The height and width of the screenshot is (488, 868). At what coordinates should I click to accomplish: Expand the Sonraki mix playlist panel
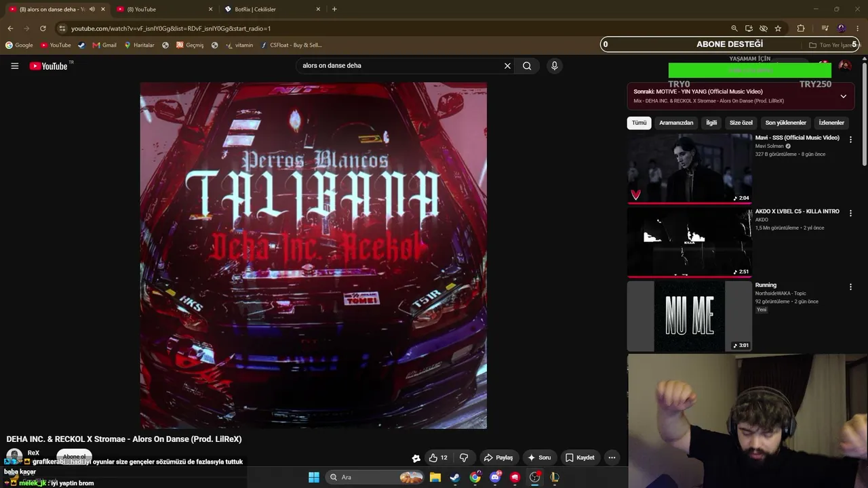tap(843, 96)
